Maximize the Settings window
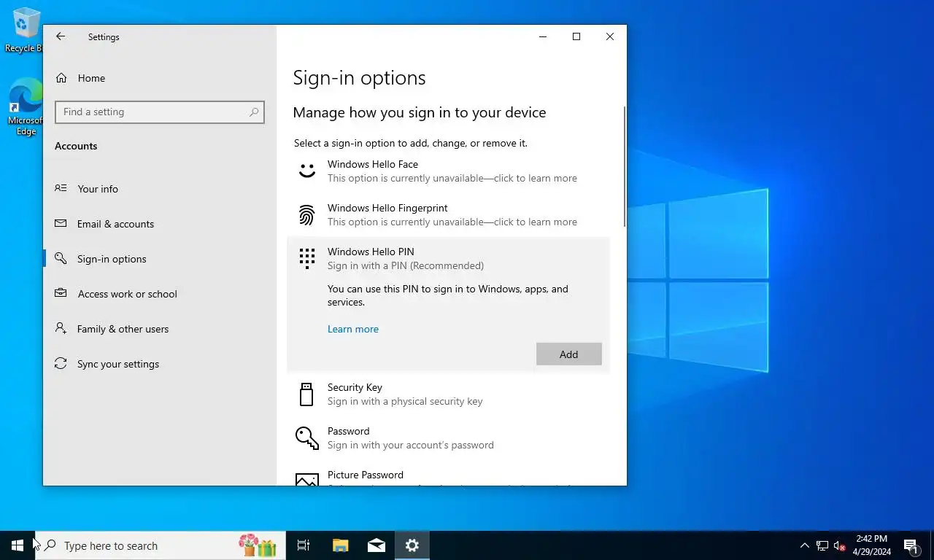This screenshot has height=560, width=934. click(576, 36)
